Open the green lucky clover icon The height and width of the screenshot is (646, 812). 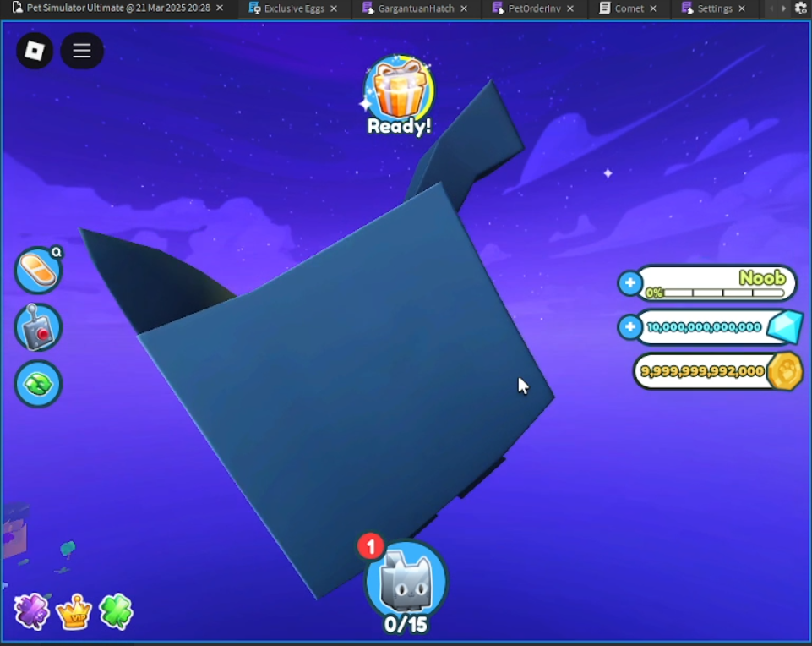click(116, 611)
